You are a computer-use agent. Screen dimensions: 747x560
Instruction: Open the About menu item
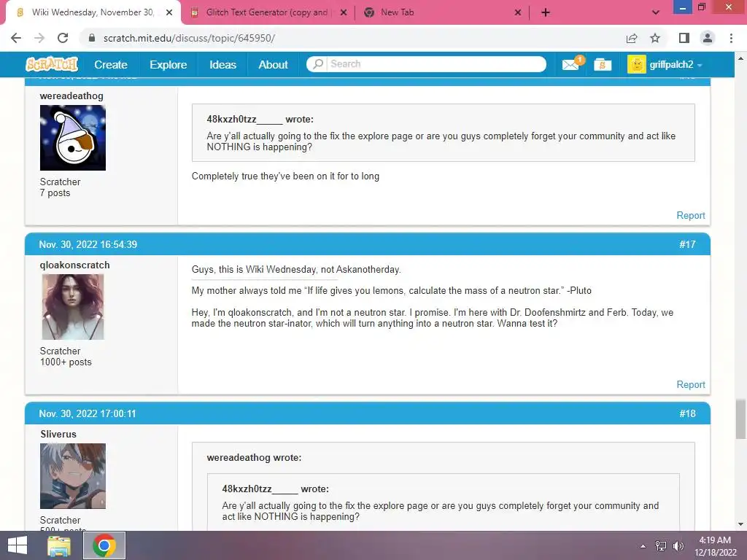tap(273, 65)
